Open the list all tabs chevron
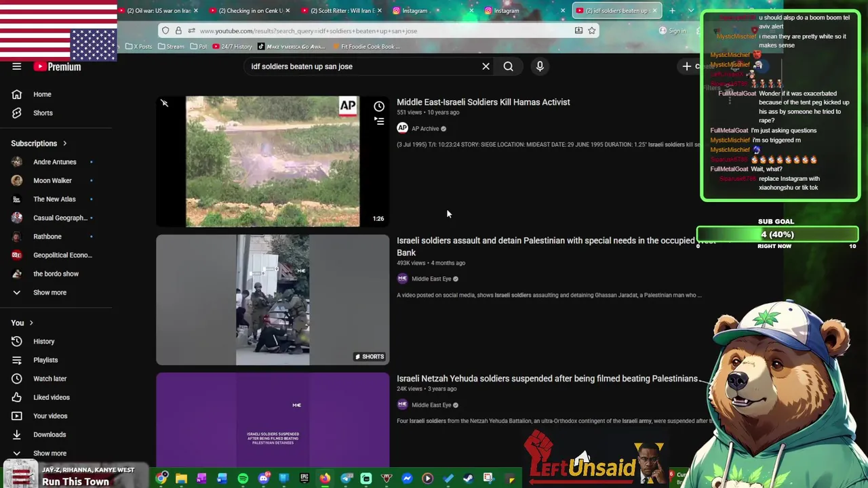 [690, 10]
